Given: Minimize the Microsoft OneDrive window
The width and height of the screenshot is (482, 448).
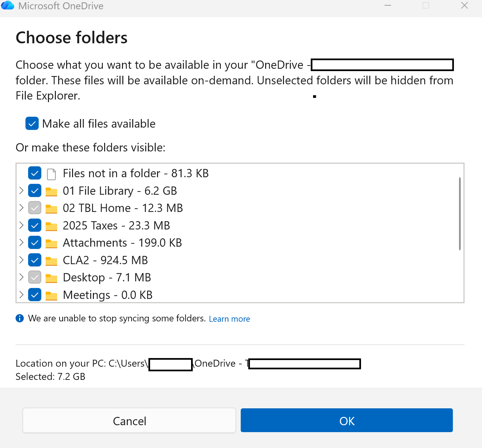Looking at the screenshot, I should 388,5.
